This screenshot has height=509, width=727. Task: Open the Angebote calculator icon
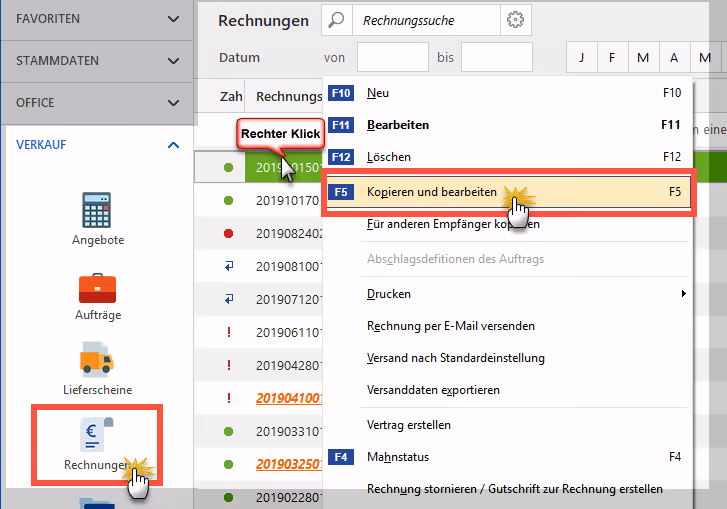[x=97, y=210]
